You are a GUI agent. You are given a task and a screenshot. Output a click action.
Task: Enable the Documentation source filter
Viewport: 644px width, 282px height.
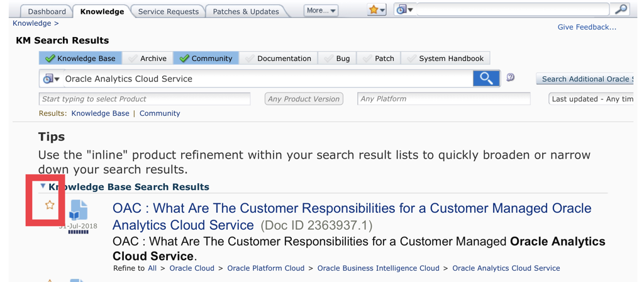(x=278, y=59)
